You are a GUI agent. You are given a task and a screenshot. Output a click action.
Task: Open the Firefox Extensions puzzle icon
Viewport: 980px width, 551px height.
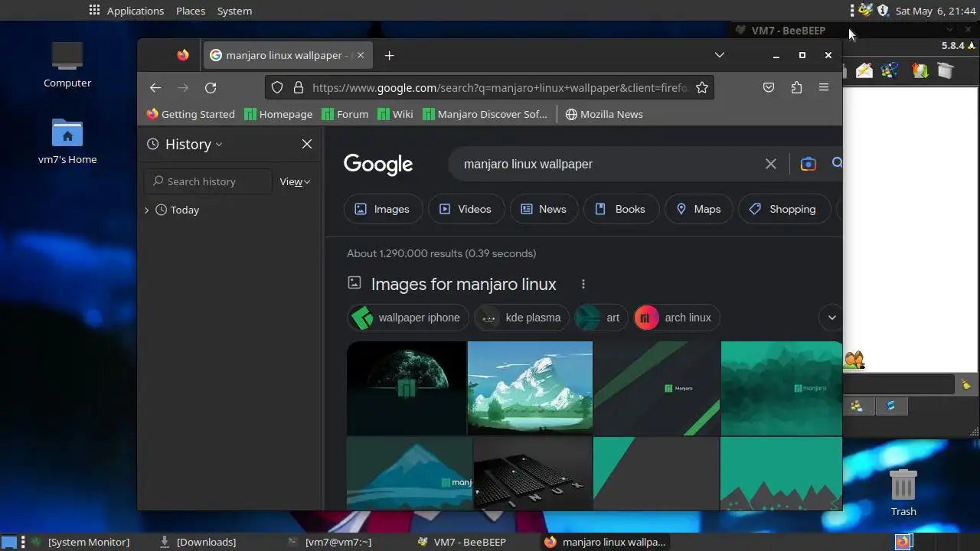tap(796, 87)
